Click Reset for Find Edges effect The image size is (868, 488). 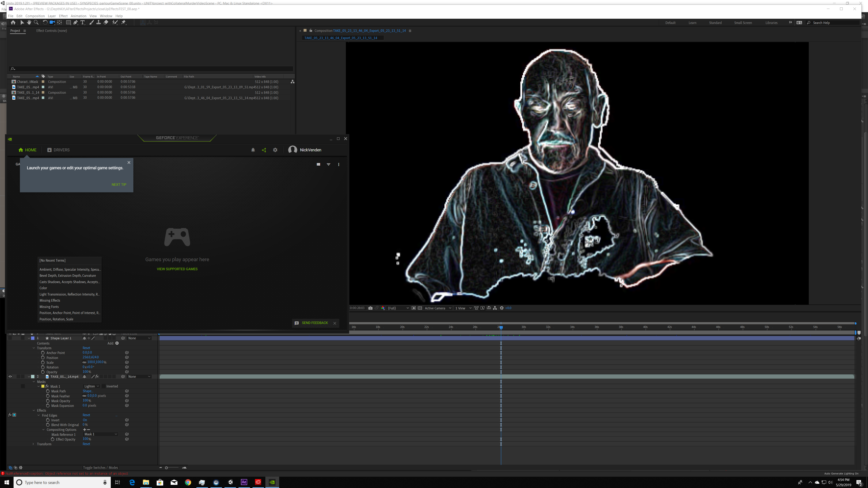tap(86, 415)
